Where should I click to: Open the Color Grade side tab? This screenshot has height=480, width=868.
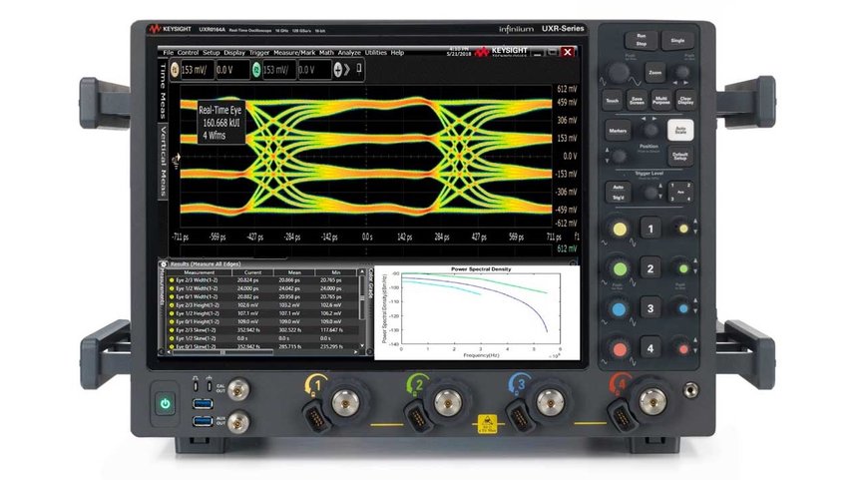371,283
